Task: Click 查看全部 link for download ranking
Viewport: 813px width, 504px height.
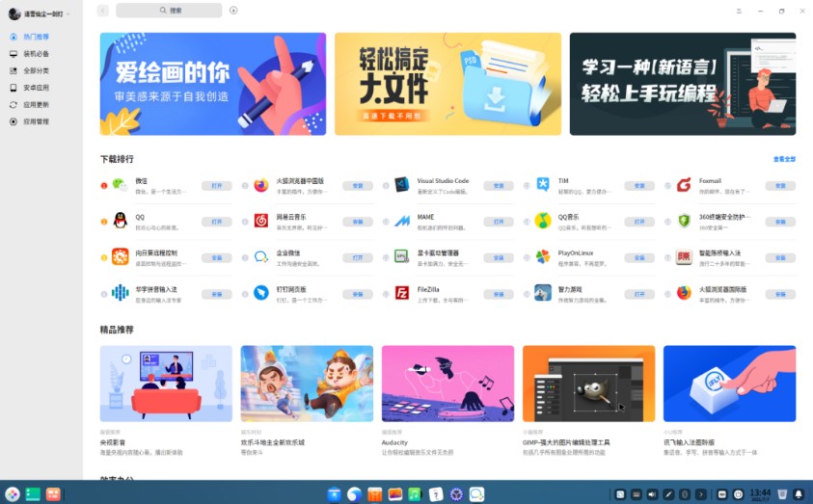Action: click(x=784, y=159)
